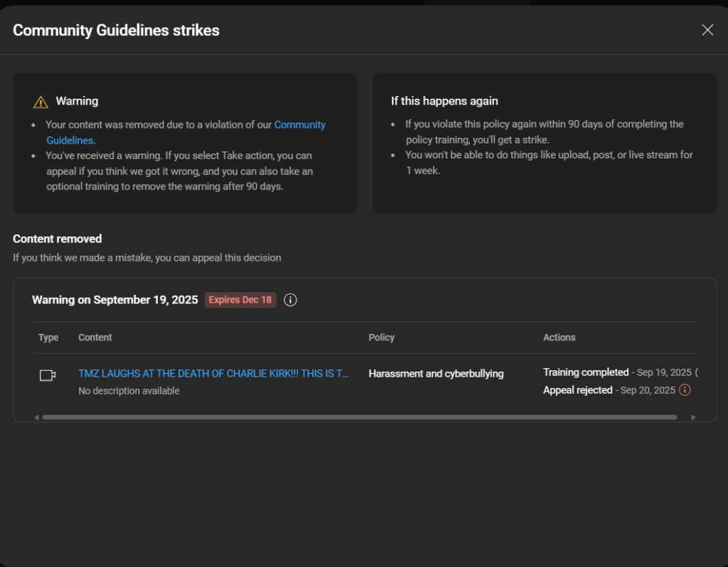The width and height of the screenshot is (728, 567).
Task: Click the 'Warning on September 19, 2025' heading
Action: [115, 300]
